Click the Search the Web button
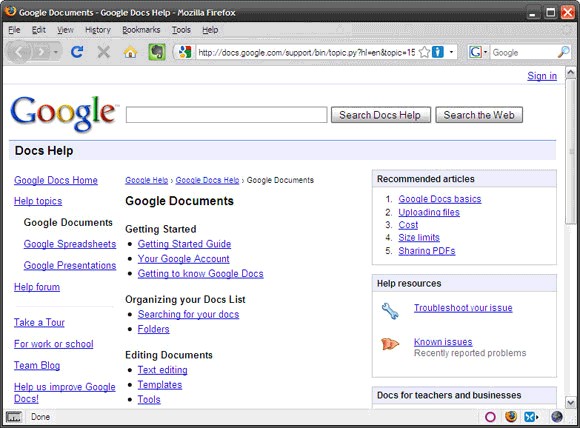This screenshot has width=580, height=428. tap(479, 115)
